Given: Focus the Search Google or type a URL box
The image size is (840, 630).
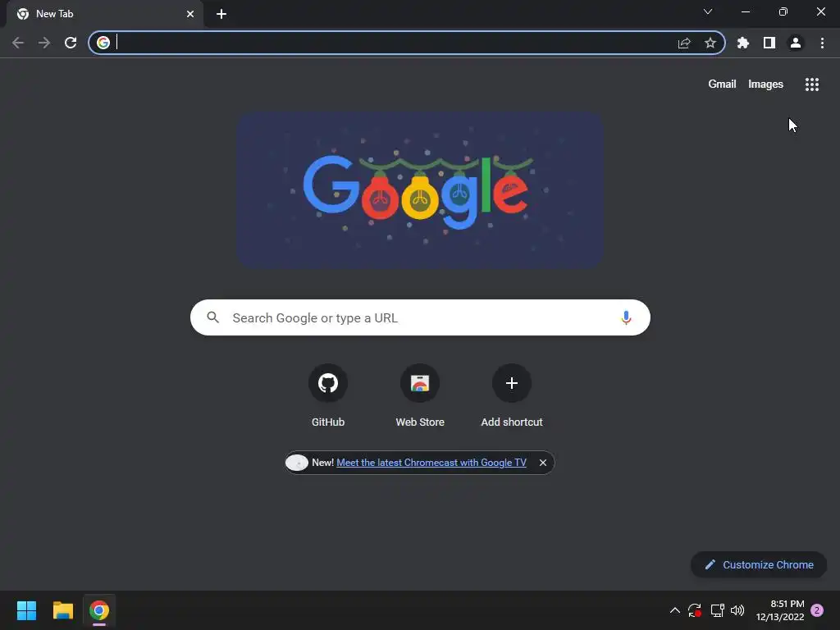Looking at the screenshot, I should 420,317.
